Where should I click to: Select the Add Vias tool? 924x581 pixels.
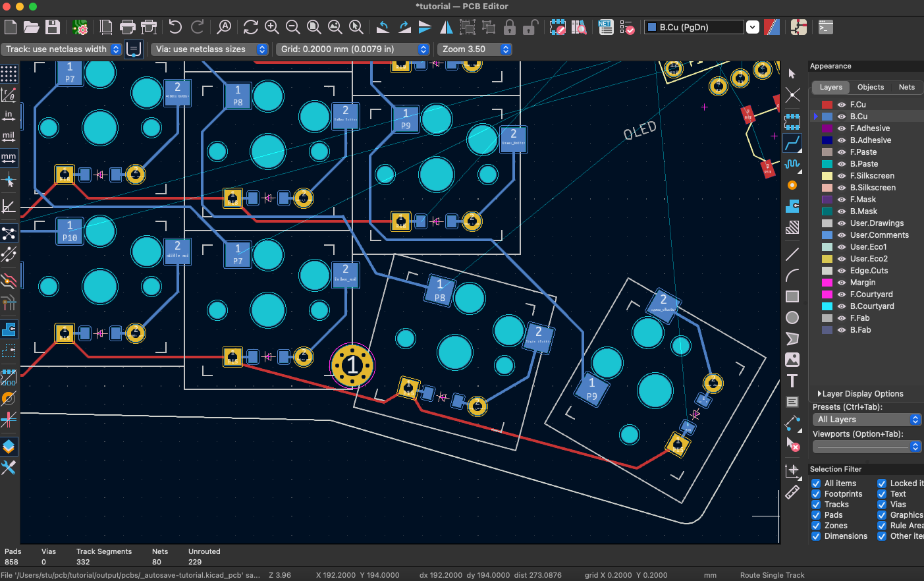point(792,185)
